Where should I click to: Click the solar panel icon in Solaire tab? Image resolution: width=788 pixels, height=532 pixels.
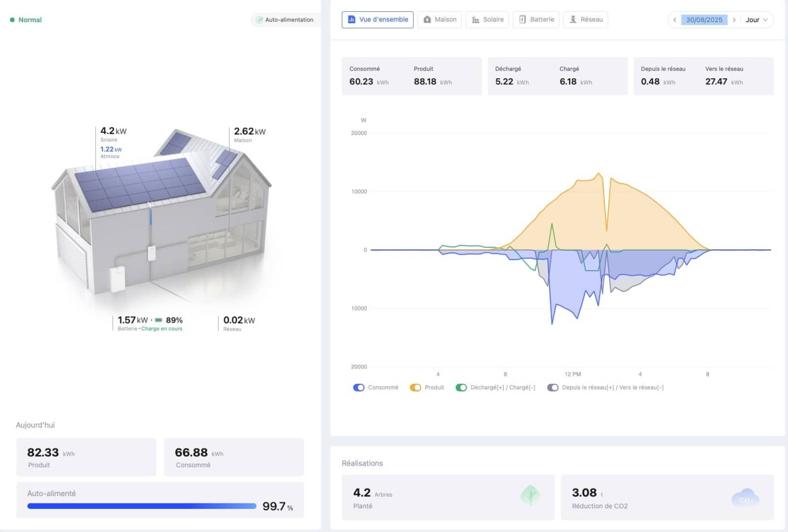click(475, 20)
